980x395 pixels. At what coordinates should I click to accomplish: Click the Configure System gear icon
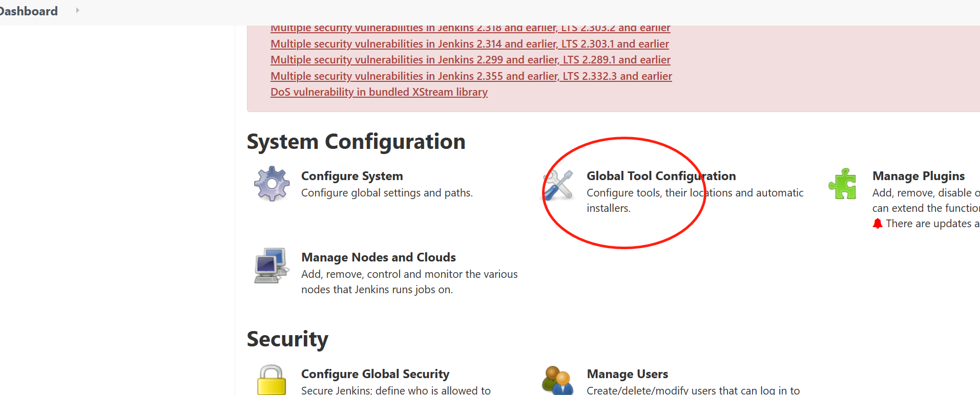click(272, 184)
